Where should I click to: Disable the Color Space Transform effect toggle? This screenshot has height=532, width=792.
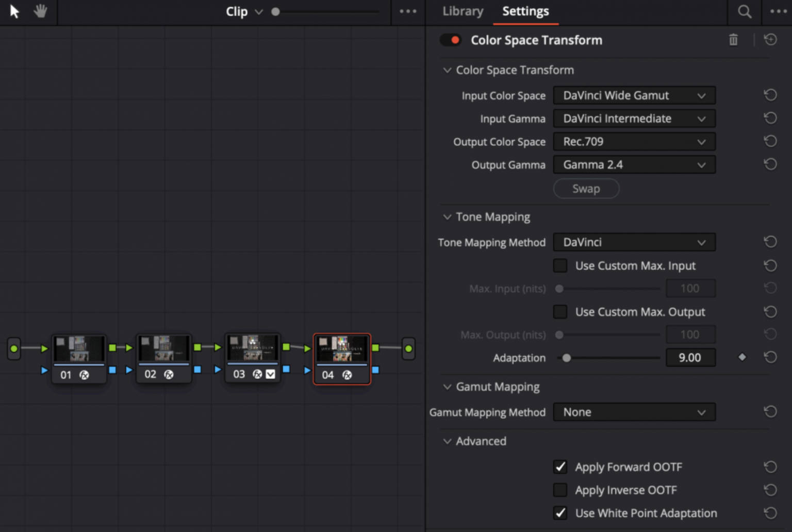(451, 40)
